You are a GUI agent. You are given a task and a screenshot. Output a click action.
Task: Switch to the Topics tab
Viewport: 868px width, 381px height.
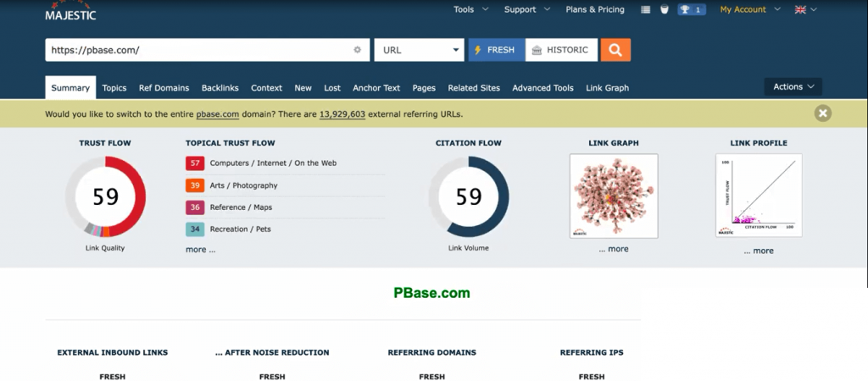(x=114, y=88)
